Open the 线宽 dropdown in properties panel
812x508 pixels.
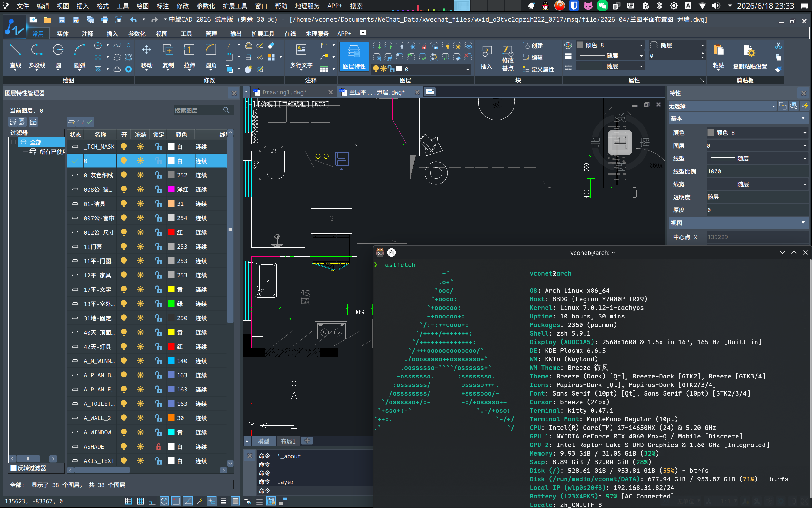757,184
